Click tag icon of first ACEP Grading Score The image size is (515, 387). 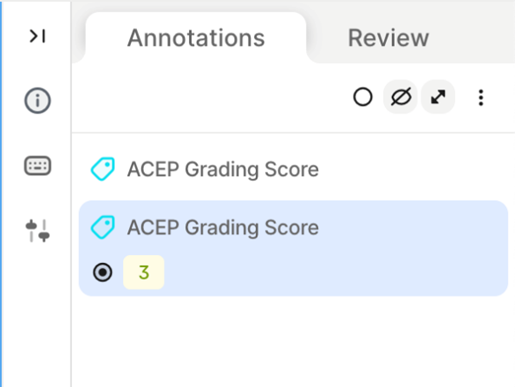click(103, 169)
